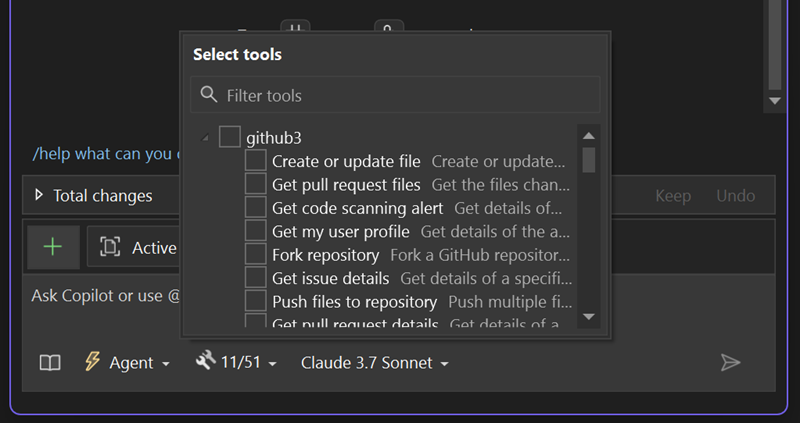Select the Get code scanning alert item
800x423 pixels.
357,208
